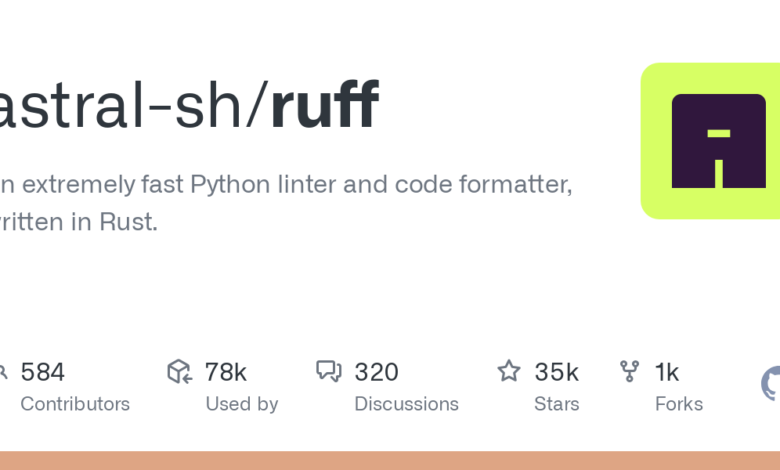780x470 pixels.
Task: Click the Used by label
Action: [241, 404]
